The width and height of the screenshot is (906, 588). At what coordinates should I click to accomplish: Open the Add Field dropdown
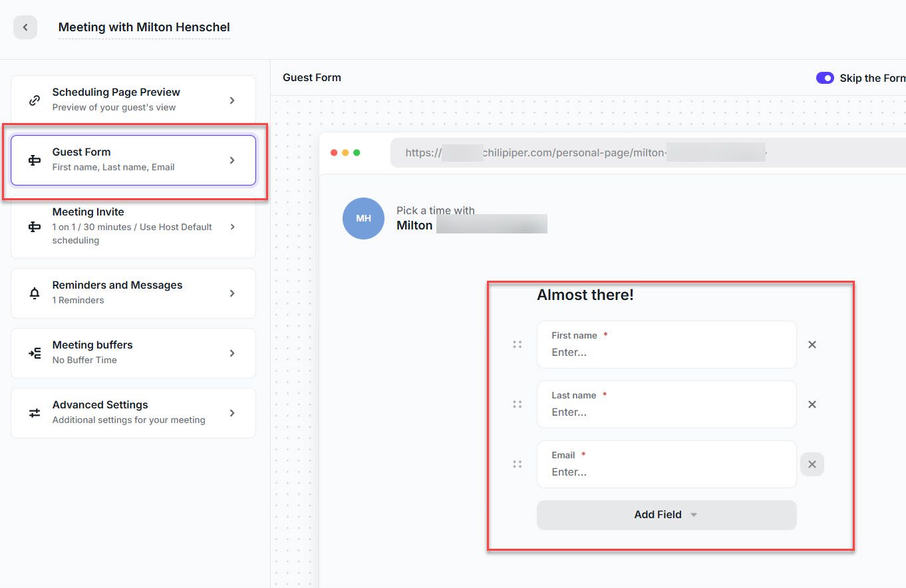coord(666,515)
